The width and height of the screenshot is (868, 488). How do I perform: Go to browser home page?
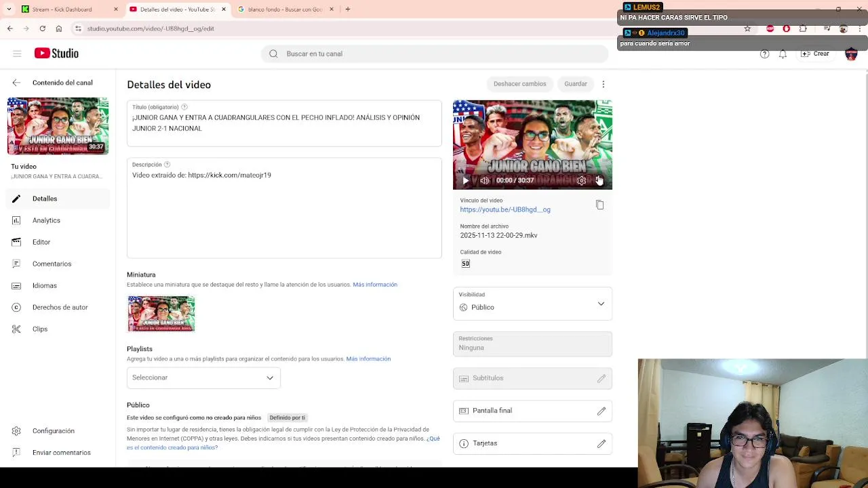click(x=59, y=28)
